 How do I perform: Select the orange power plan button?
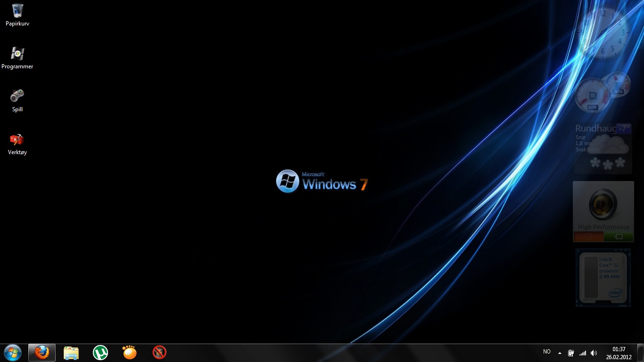coord(588,237)
